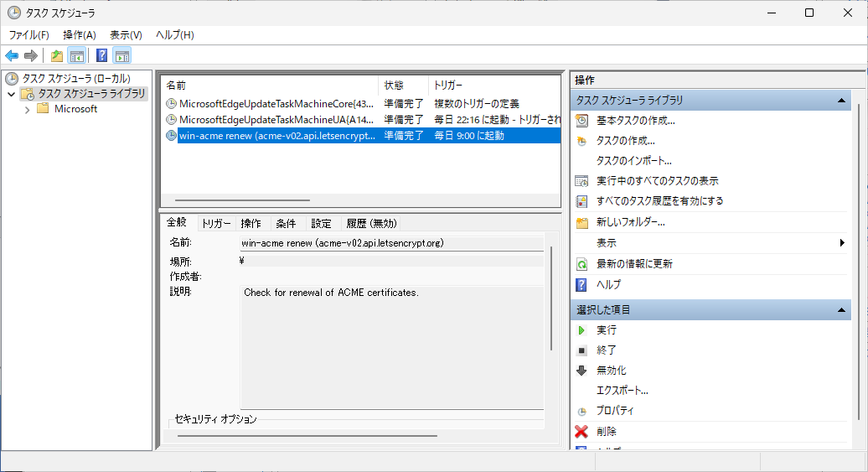The width and height of the screenshot is (868, 472).
Task: Click the 毎日 9:00 に起動 trigger cell
Action: [x=469, y=136]
